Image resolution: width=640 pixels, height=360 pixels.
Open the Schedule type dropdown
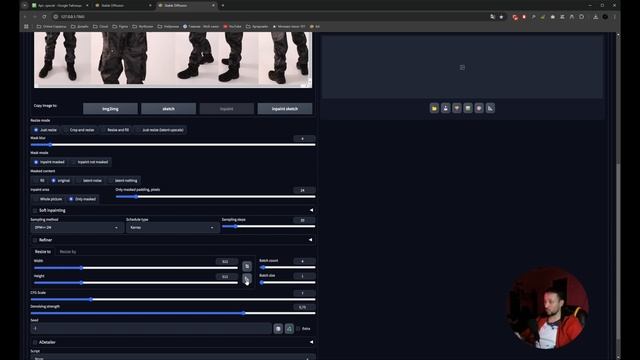point(172,227)
